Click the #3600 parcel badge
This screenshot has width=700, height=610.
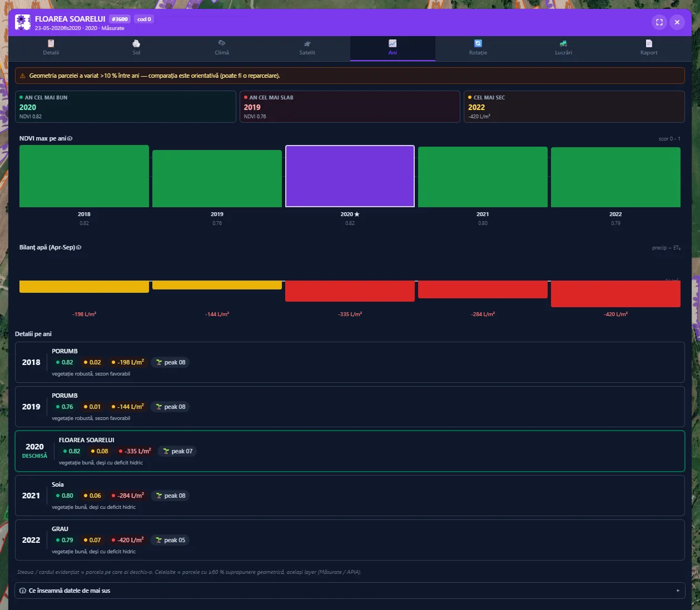(x=120, y=19)
